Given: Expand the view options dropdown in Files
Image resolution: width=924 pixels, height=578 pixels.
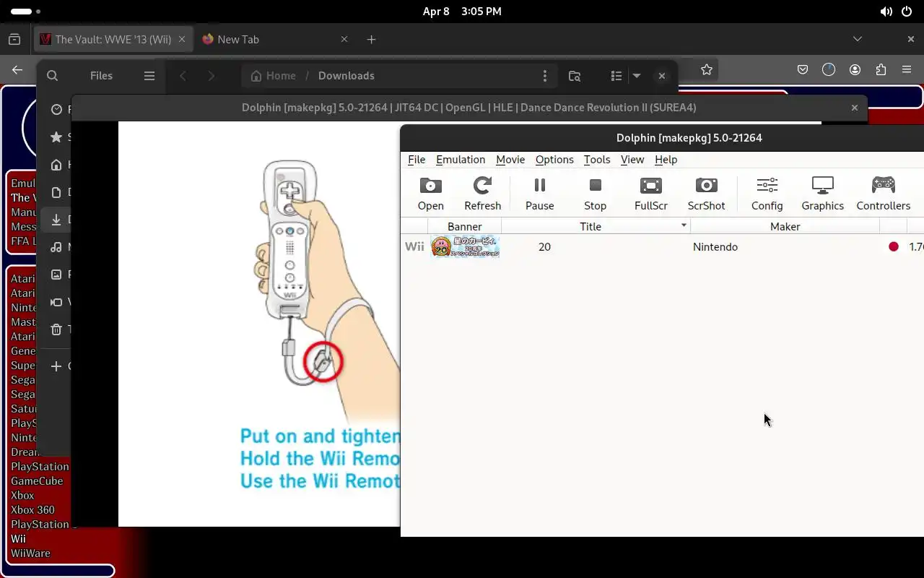Looking at the screenshot, I should pyautogui.click(x=637, y=76).
